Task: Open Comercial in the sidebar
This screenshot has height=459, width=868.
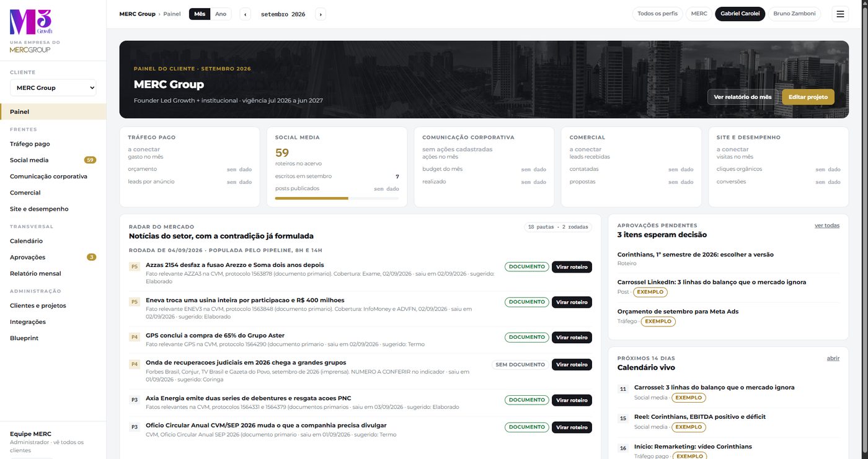Action: click(x=53, y=193)
